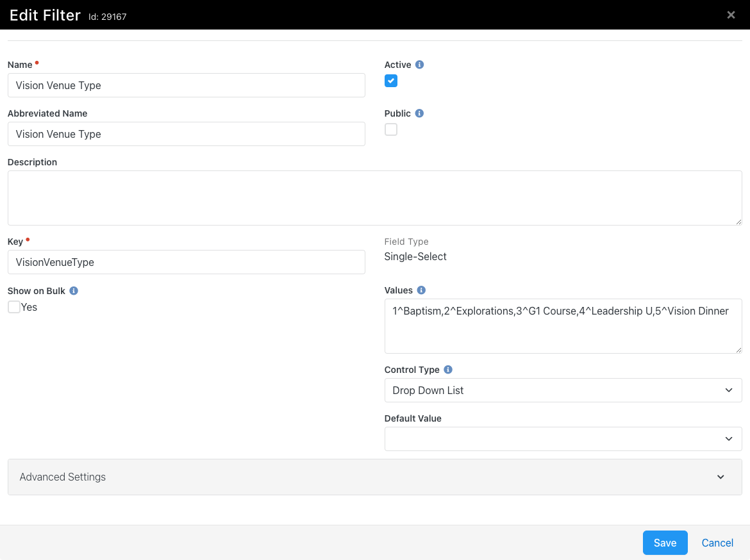Screen dimensions: 750x560
Task: Click the Values textarea resize handle
Action: click(x=738, y=350)
